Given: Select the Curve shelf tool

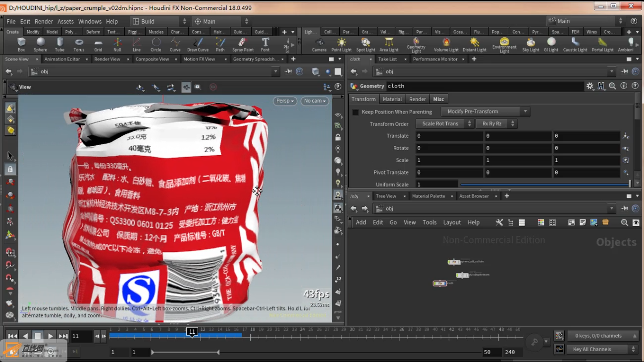Looking at the screenshot, I should click(175, 45).
